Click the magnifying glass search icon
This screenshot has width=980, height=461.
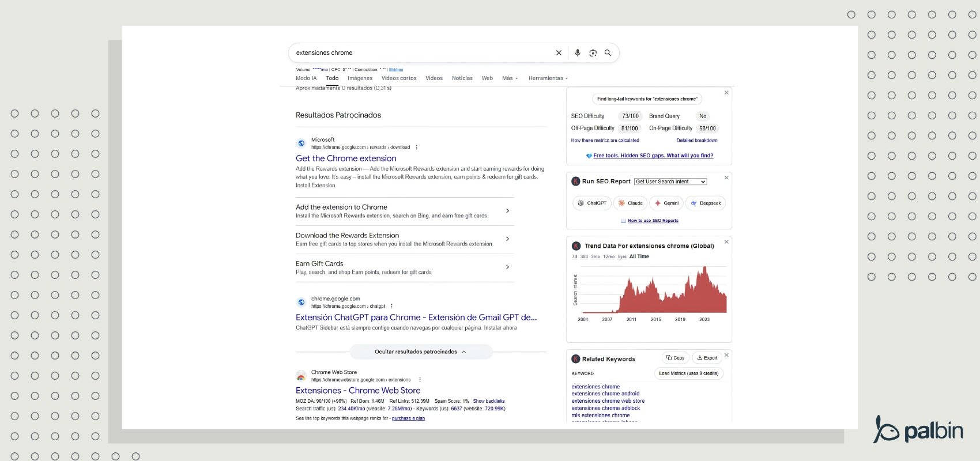tap(608, 52)
